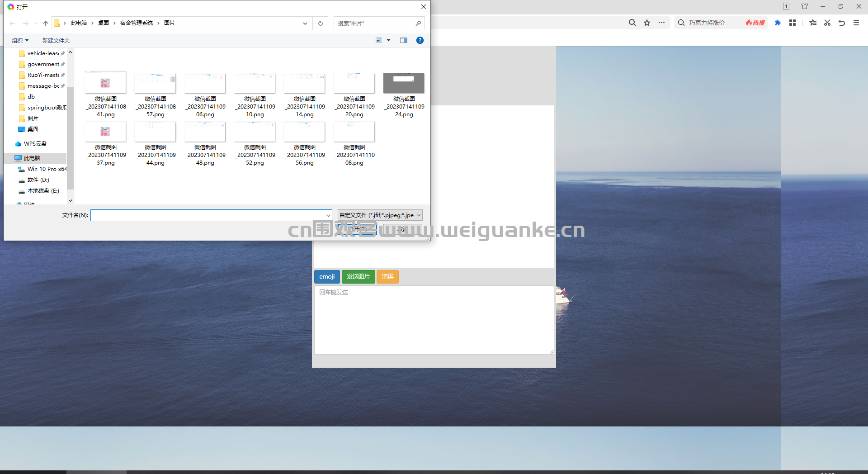Click the browser undo arrow icon
Image resolution: width=868 pixels, height=474 pixels.
[x=842, y=23]
